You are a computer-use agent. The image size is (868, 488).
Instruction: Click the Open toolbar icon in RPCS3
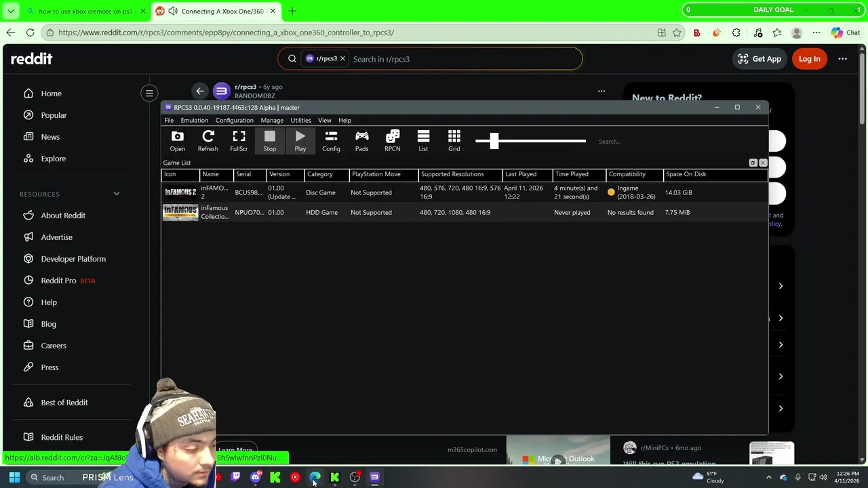click(x=177, y=141)
